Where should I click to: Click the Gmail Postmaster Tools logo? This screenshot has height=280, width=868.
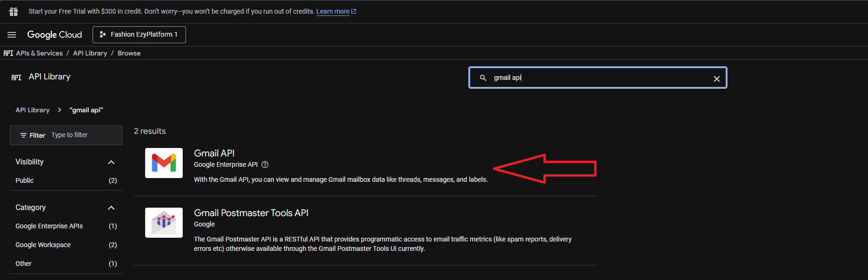tap(163, 223)
